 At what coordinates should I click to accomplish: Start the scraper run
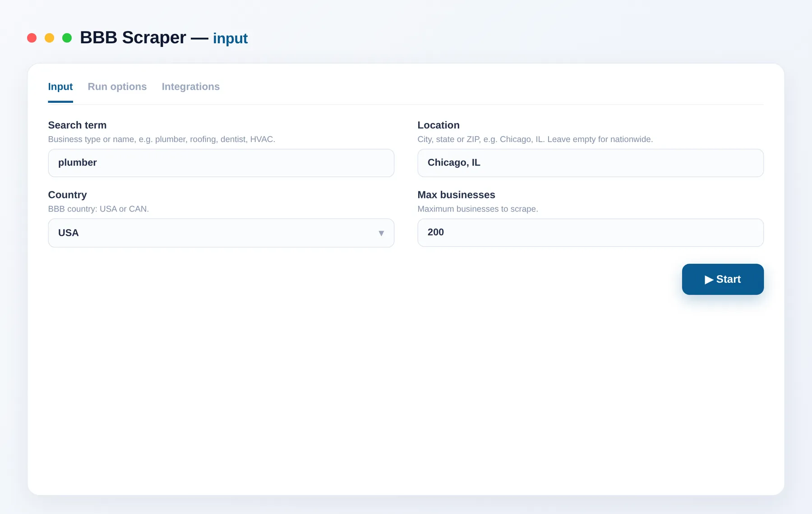click(x=723, y=279)
